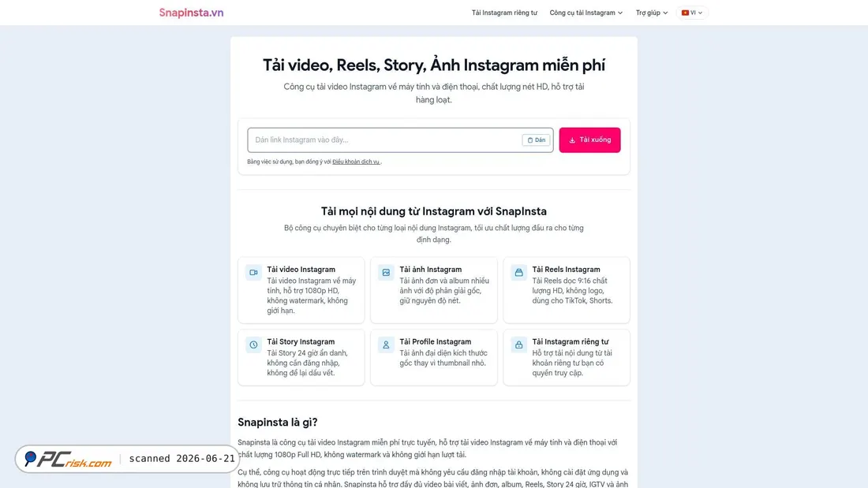The width and height of the screenshot is (868, 488).
Task: Open the Tải Profile Instagram card title
Action: point(435,342)
